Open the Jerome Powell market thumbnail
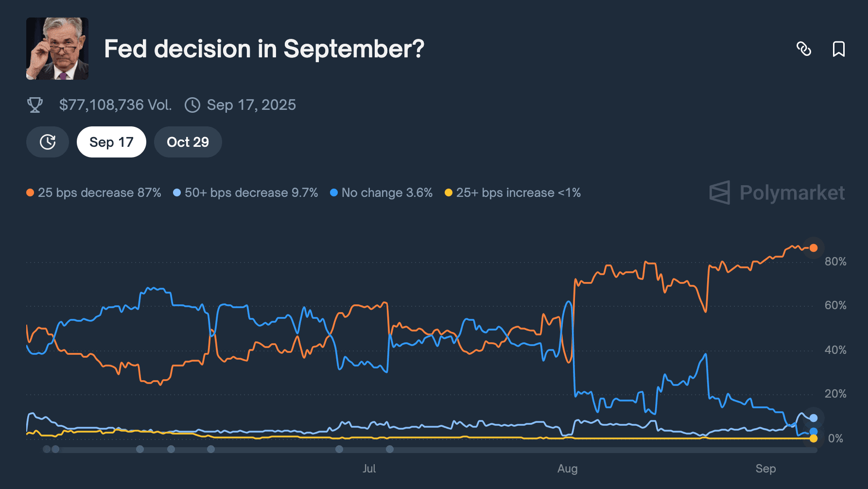The image size is (868, 489). tap(57, 49)
